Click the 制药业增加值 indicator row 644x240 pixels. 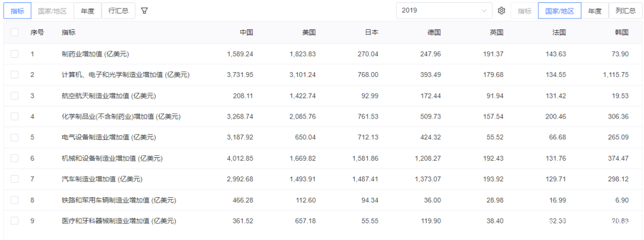95,54
